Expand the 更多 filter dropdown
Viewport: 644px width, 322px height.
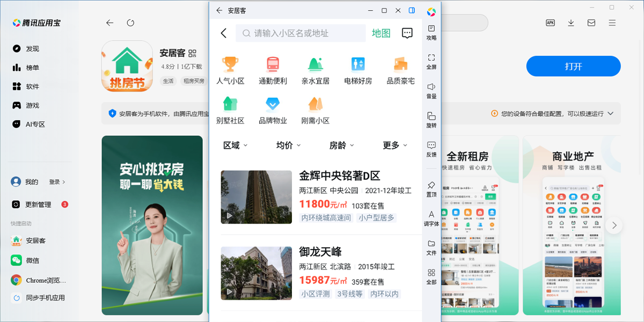pos(395,145)
